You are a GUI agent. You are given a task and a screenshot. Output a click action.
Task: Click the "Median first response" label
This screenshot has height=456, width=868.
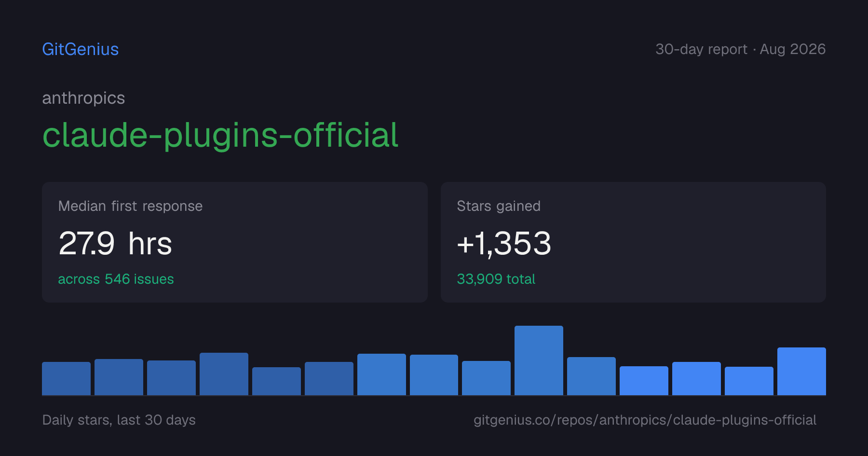[130, 206]
